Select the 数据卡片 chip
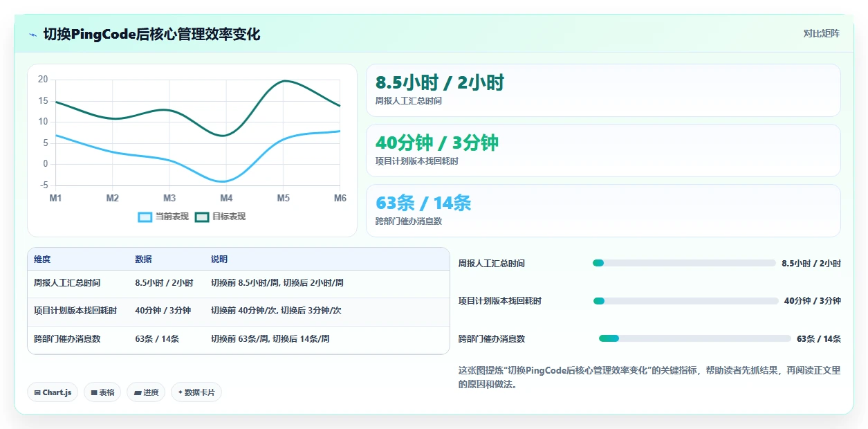Screen dimensions: 868x429 click(196, 392)
